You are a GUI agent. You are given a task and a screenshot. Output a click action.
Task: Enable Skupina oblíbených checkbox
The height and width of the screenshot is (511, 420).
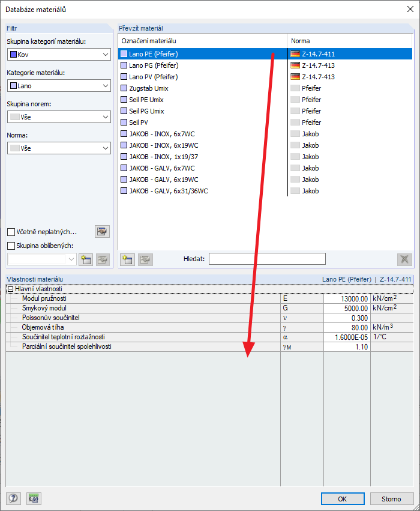coord(11,246)
